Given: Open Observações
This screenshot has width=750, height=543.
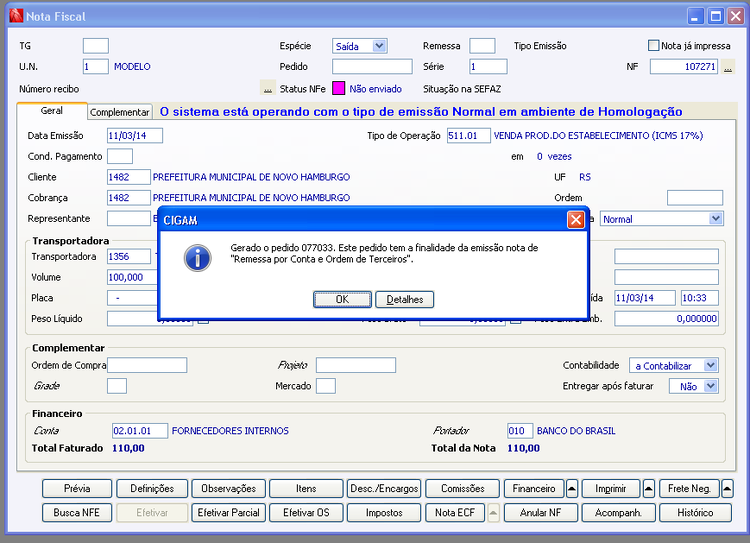Looking at the screenshot, I should click(x=229, y=488).
